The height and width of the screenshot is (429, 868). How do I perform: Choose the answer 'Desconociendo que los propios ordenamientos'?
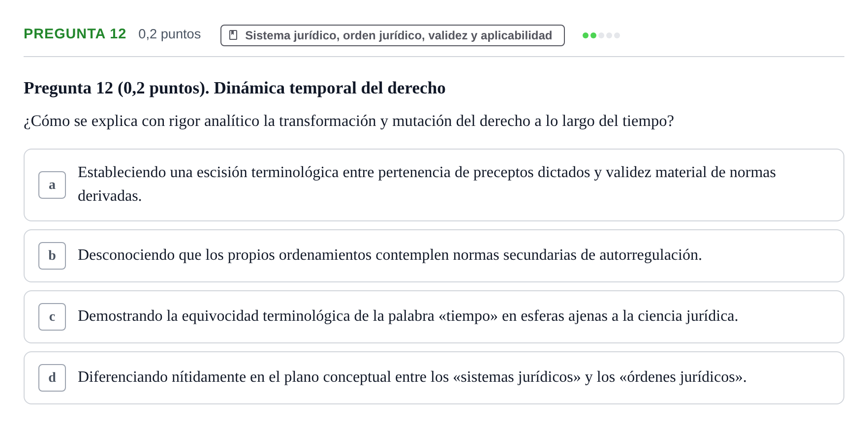[x=434, y=256]
